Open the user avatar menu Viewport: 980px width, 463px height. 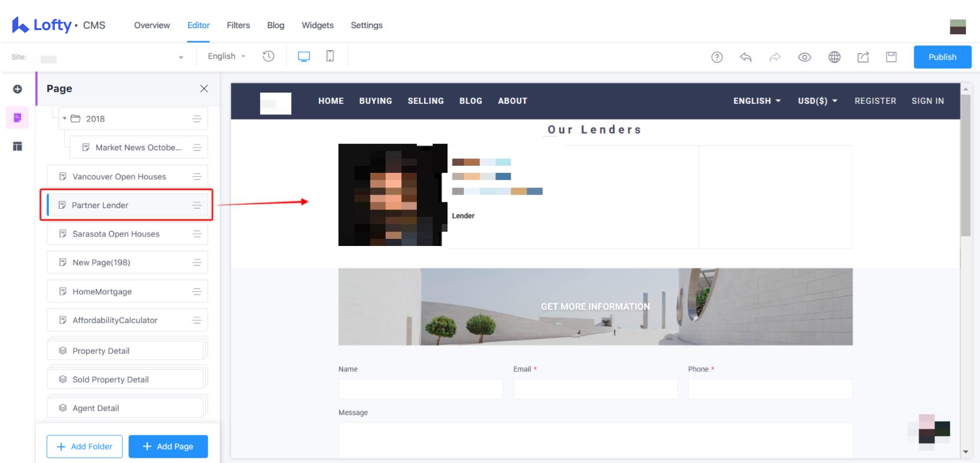pyautogui.click(x=958, y=27)
